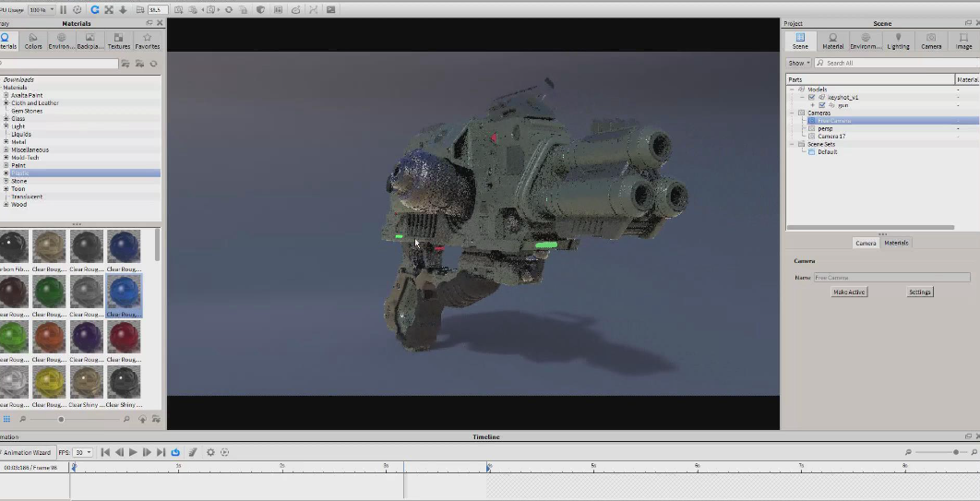Jump to the animation's first frame

coord(105,452)
